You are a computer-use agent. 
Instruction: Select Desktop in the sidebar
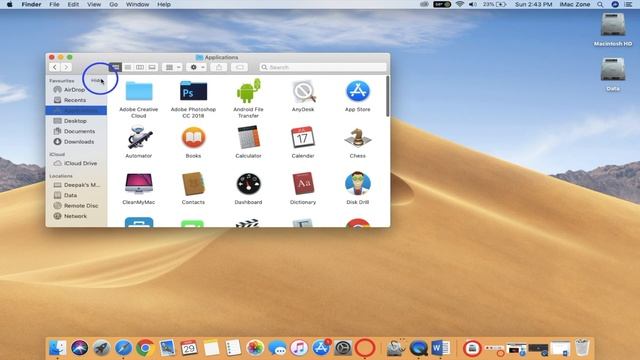click(x=76, y=121)
